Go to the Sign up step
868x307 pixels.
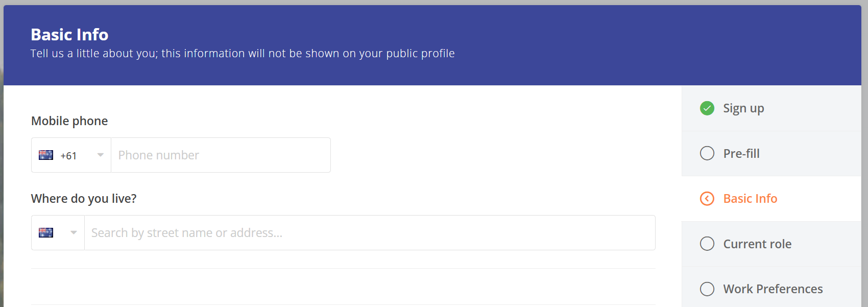743,108
